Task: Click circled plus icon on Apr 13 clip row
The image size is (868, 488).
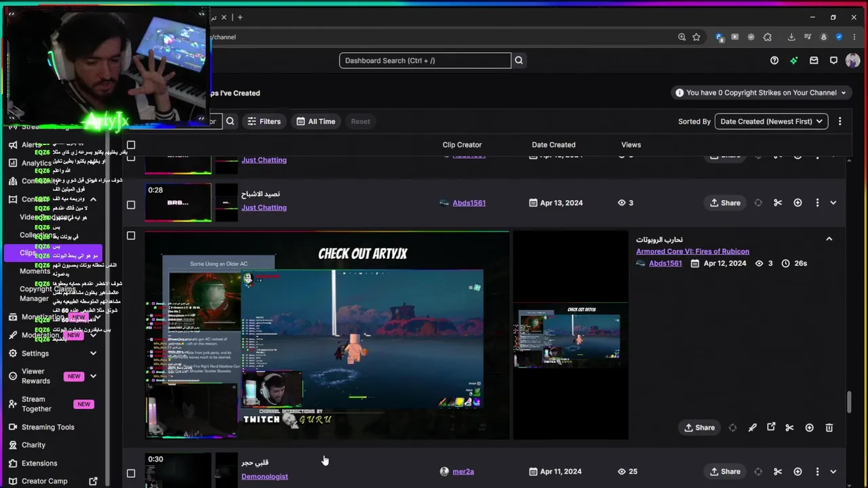Action: point(797,203)
